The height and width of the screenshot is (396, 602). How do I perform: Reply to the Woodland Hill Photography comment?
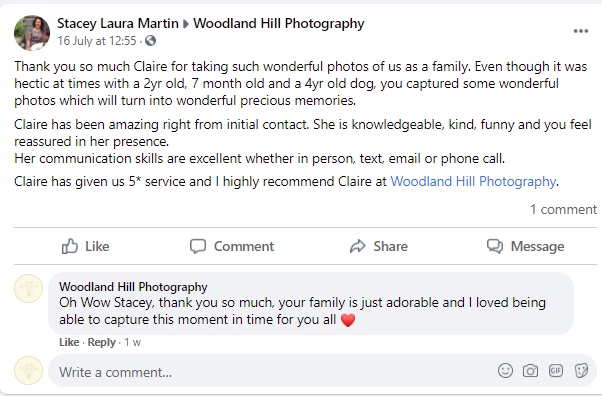[101, 342]
